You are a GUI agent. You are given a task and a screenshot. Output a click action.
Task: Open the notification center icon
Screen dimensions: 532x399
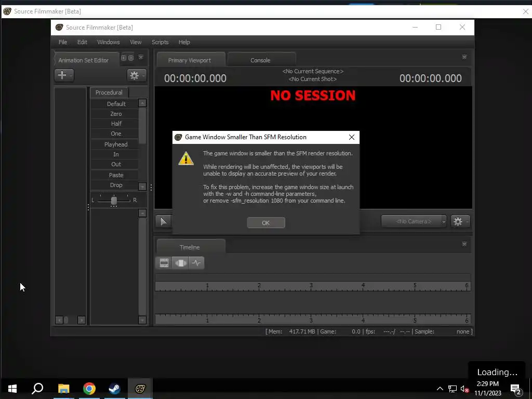[516, 389]
